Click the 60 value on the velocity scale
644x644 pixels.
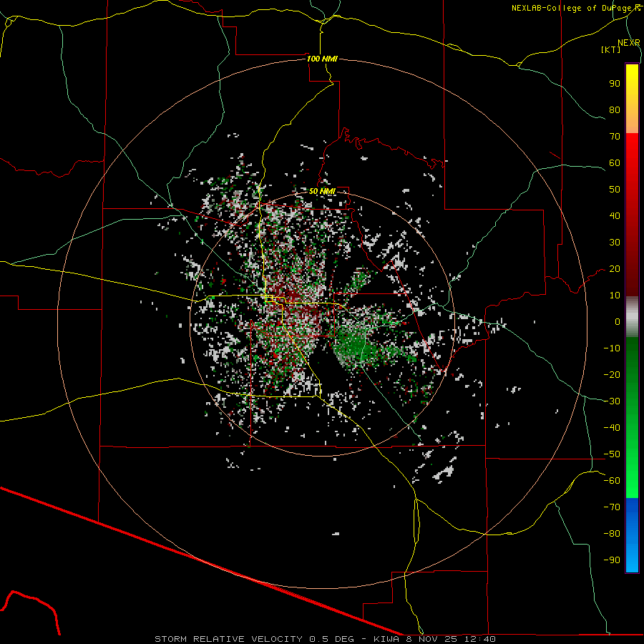tap(615, 162)
